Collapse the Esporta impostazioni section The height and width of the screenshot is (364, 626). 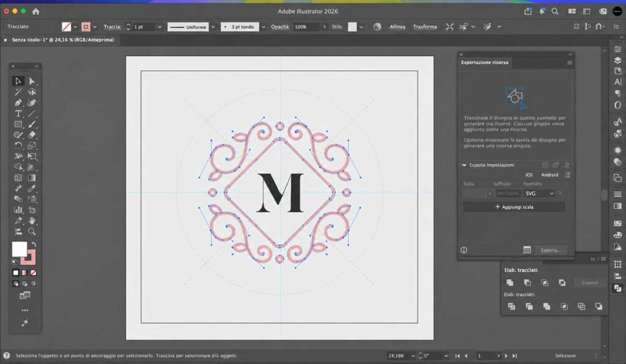coord(465,165)
